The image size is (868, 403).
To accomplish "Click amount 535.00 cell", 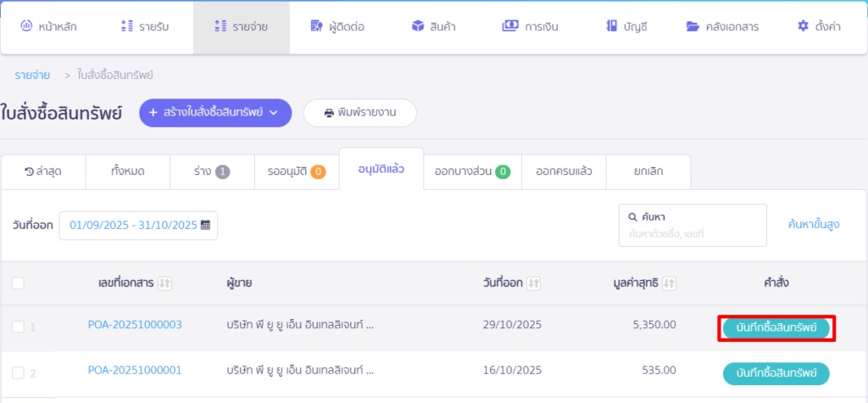I will 659,370.
